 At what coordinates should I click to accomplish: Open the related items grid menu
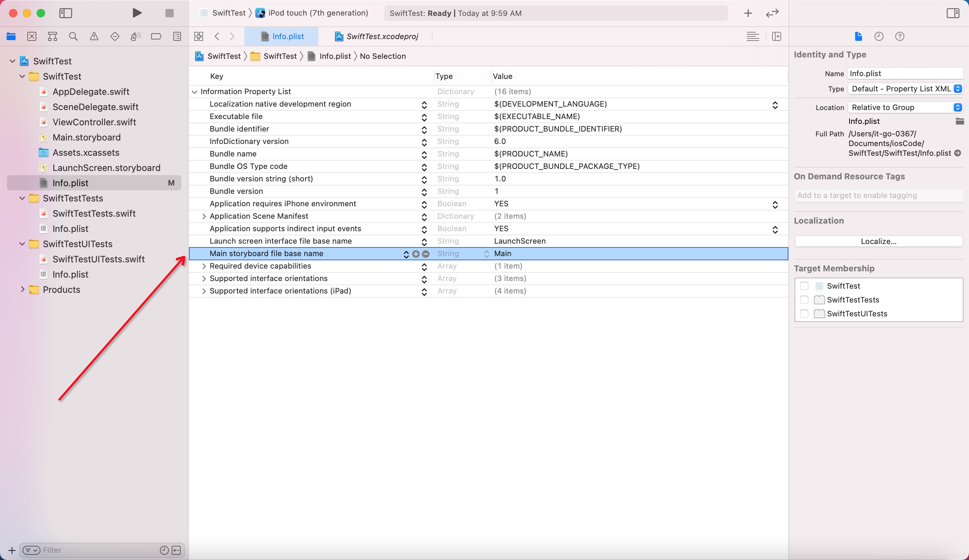[199, 37]
